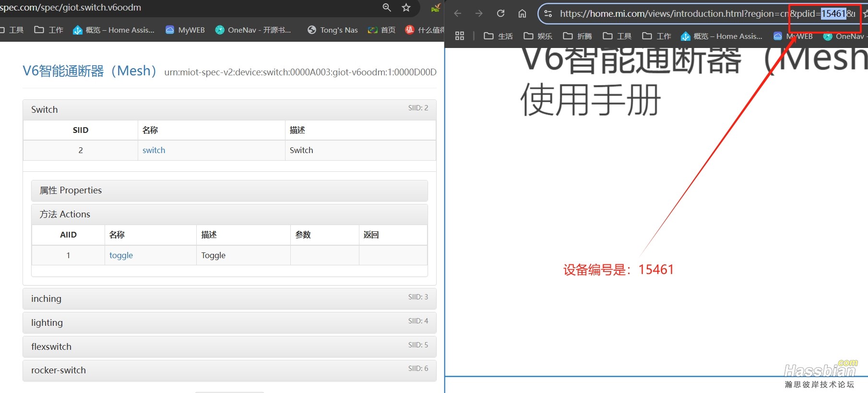Open Home Assistant bookmark in left browser
Viewport: 868px width, 393px height.
[114, 30]
